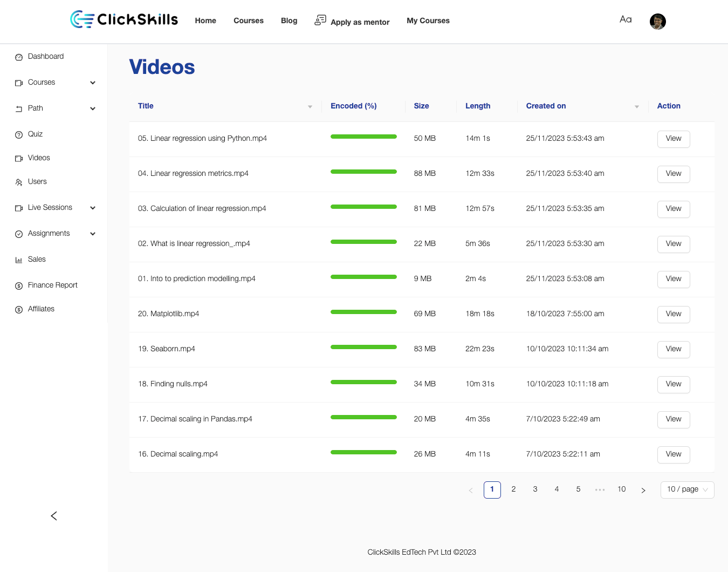The image size is (728, 572).
Task: Expand the Courses sidebar menu
Action: point(92,83)
